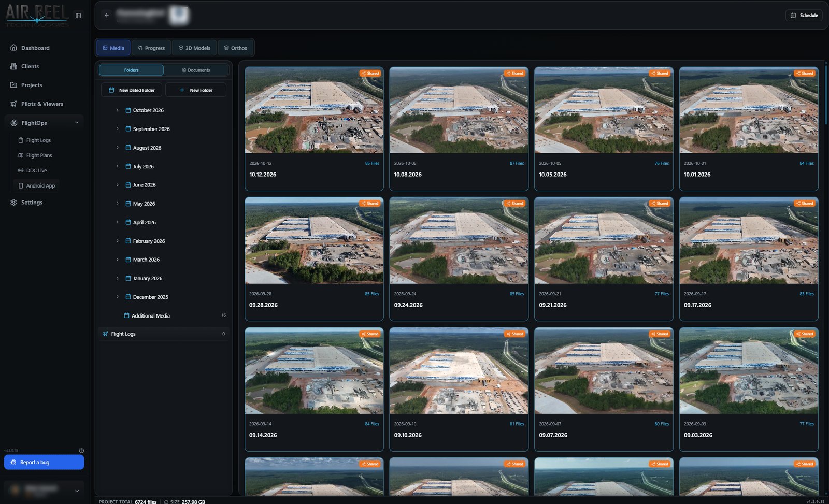
Task: Click '76 Files' on 10.05.2026 card
Action: pyautogui.click(x=662, y=163)
